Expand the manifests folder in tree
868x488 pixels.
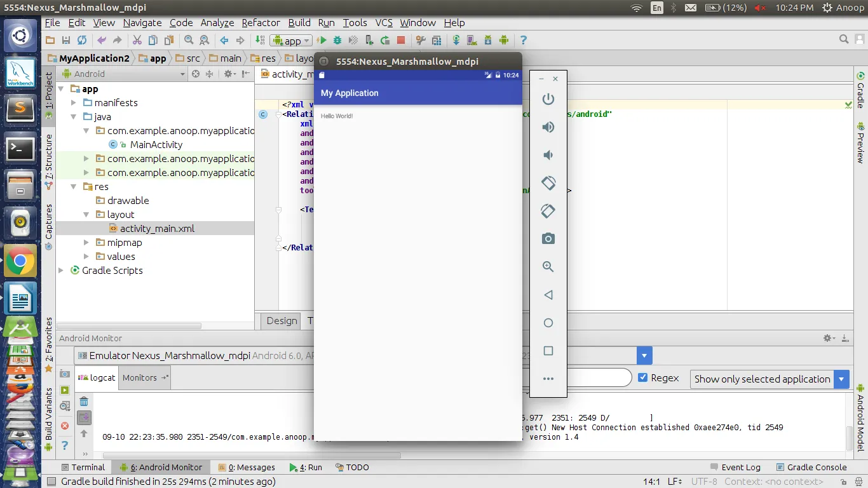tap(74, 103)
